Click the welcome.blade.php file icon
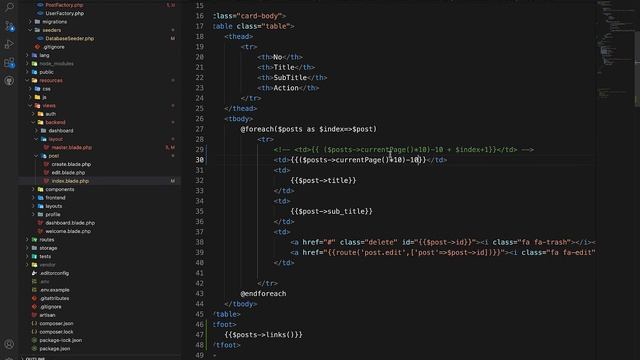The image size is (640, 360). coord(40,231)
